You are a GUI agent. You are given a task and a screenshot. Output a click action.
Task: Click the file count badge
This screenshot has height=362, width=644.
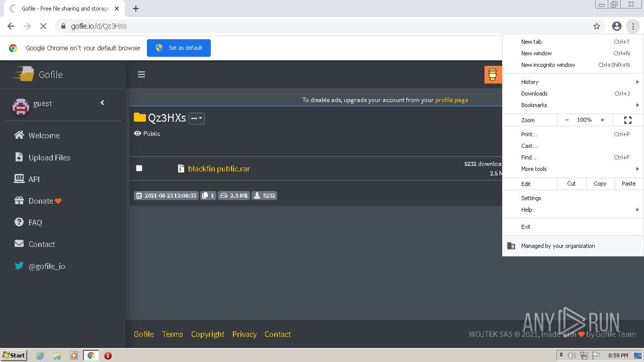[208, 196]
